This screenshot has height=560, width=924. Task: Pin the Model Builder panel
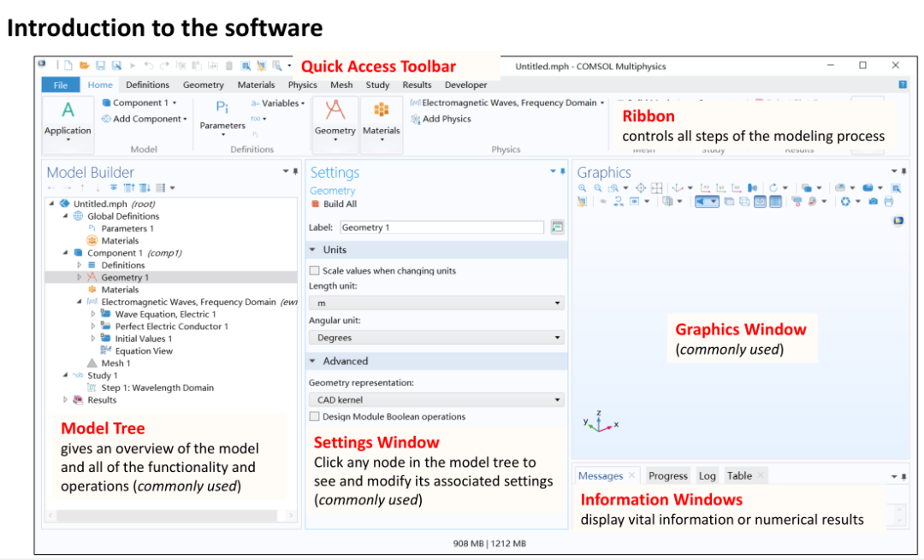pyautogui.click(x=295, y=171)
